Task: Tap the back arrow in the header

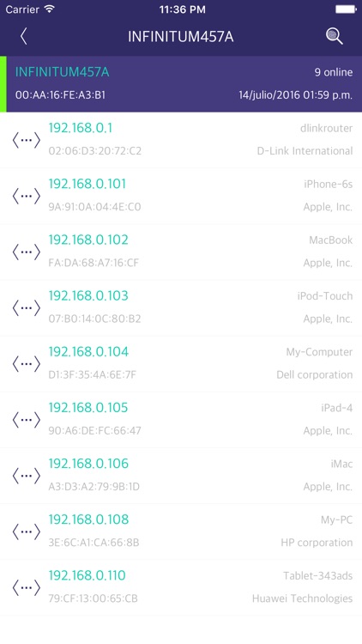Action: 23,37
